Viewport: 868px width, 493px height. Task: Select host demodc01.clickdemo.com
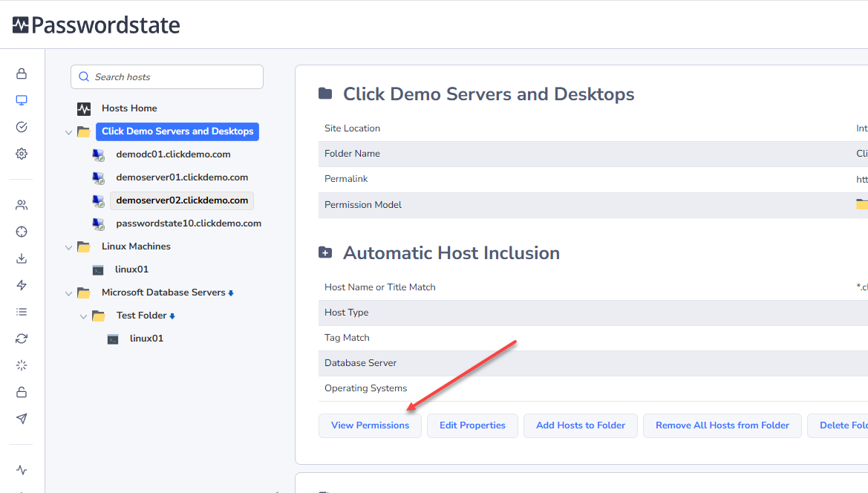[173, 154]
